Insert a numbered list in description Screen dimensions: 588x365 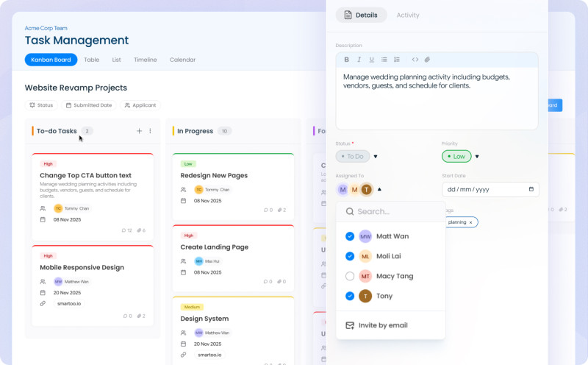coord(397,60)
